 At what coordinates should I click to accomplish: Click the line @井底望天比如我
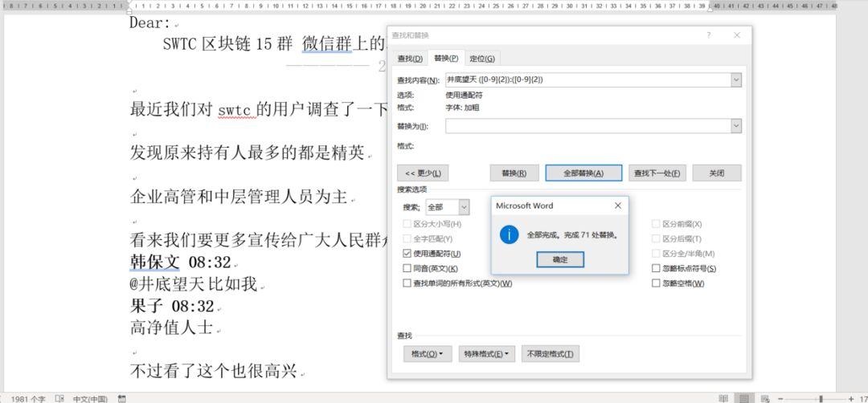coord(194,284)
